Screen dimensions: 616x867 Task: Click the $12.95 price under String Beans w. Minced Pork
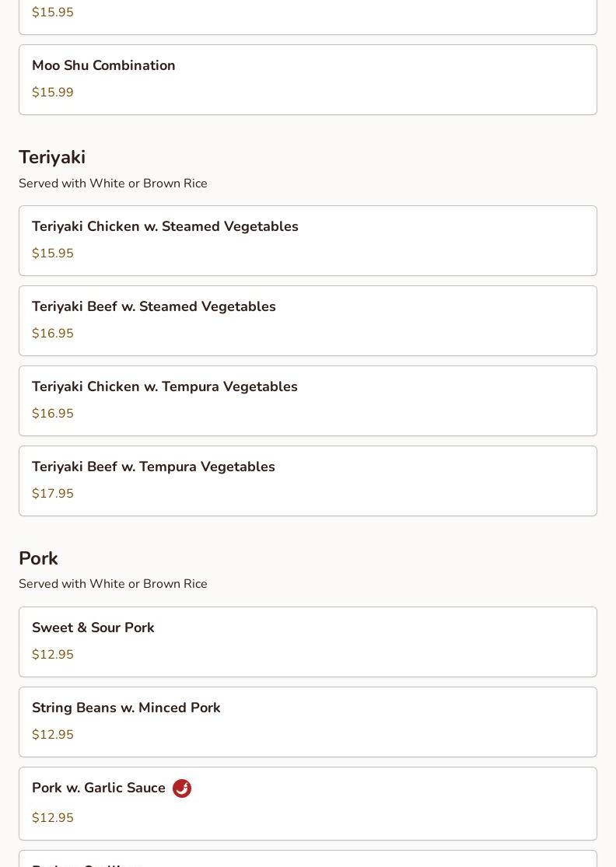tap(53, 735)
